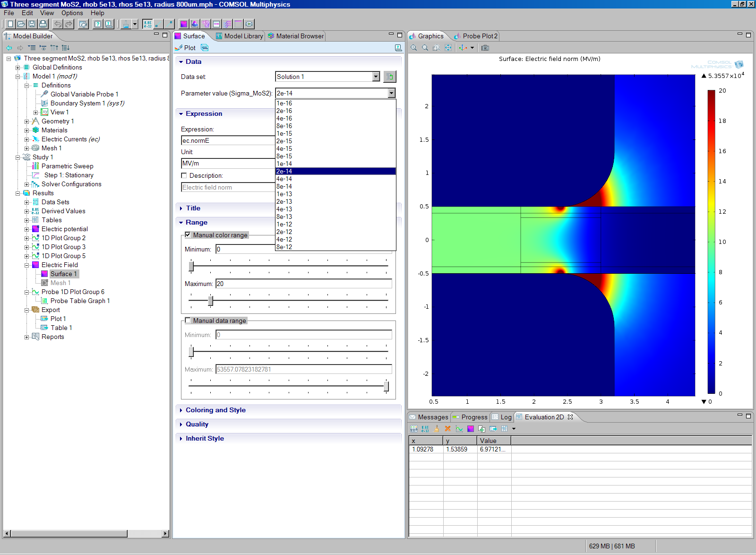This screenshot has height=555, width=756.
Task: Click the Zoom Extents icon in Graphics
Action: [x=448, y=48]
